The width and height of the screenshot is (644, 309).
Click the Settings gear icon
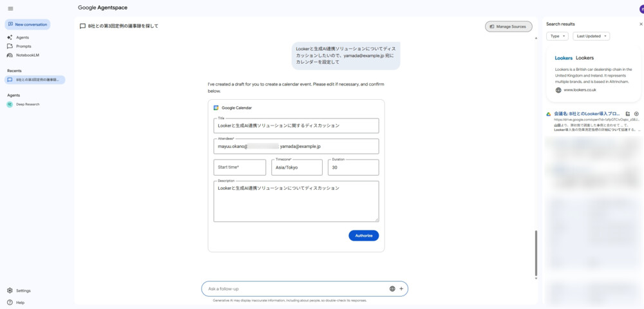[x=10, y=290]
